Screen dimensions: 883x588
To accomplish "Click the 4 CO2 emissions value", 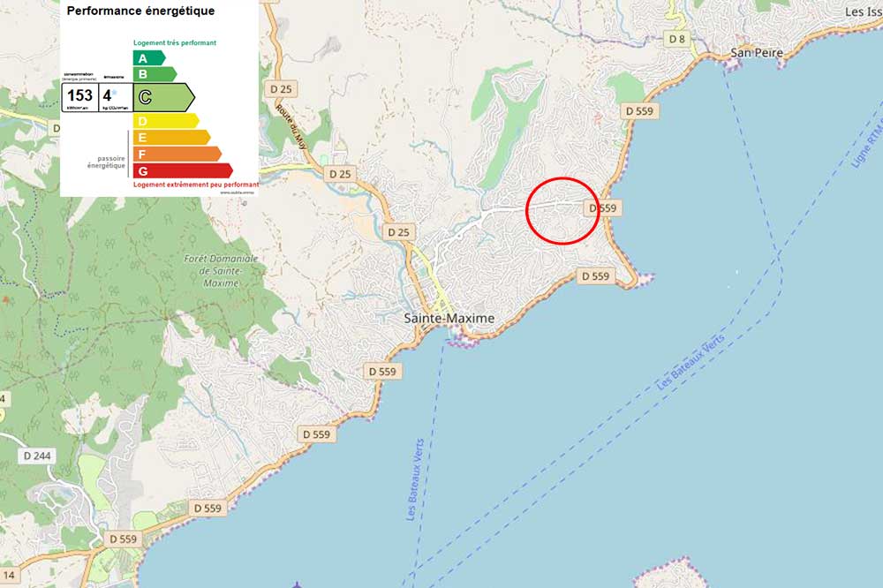I will point(108,96).
